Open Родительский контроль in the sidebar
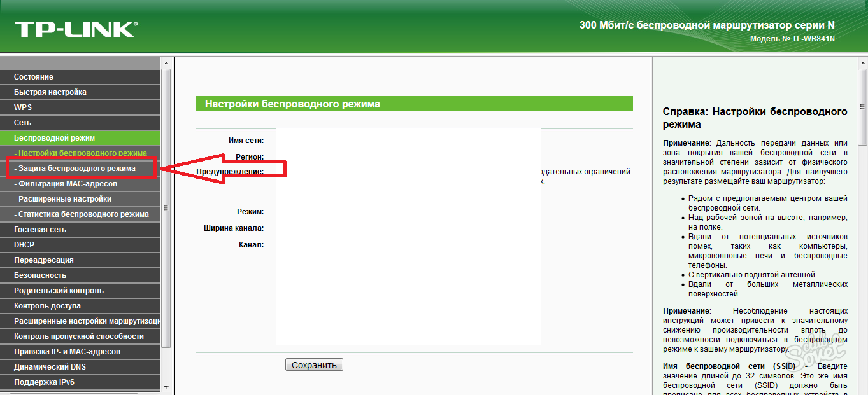 click(x=80, y=291)
